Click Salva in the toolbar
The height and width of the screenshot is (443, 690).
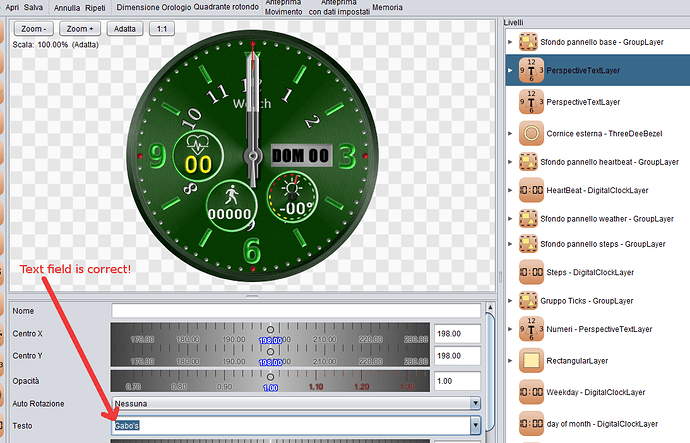(33, 7)
